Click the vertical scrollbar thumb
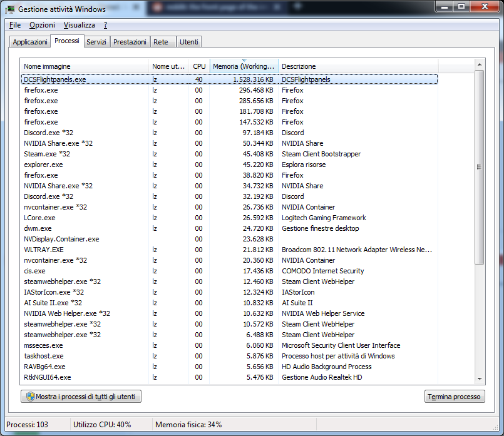The height and width of the screenshot is (436, 504). pos(480,167)
